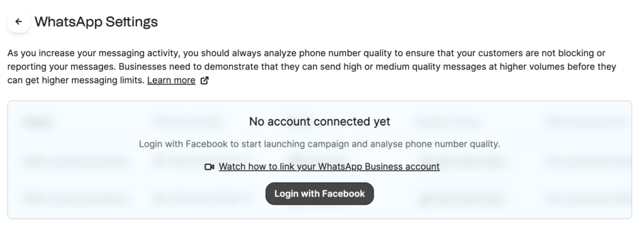Click the blurred second row quality cell
Image resolution: width=644 pixels, height=240 pixels.
coord(462,199)
